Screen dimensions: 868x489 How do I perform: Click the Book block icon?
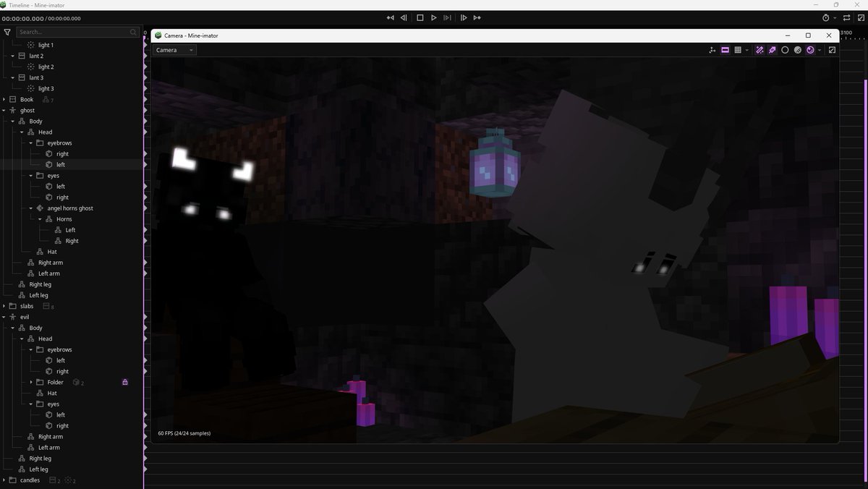(13, 99)
